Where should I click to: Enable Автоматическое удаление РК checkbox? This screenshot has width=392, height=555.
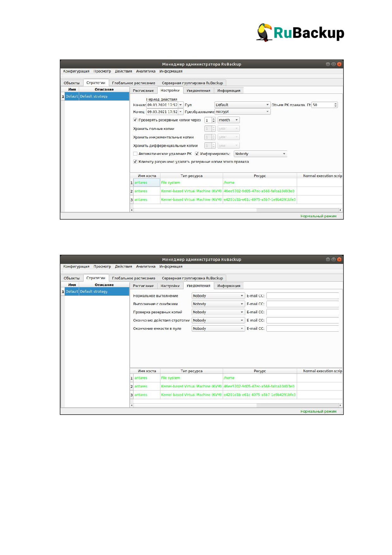pyautogui.click(x=135, y=154)
